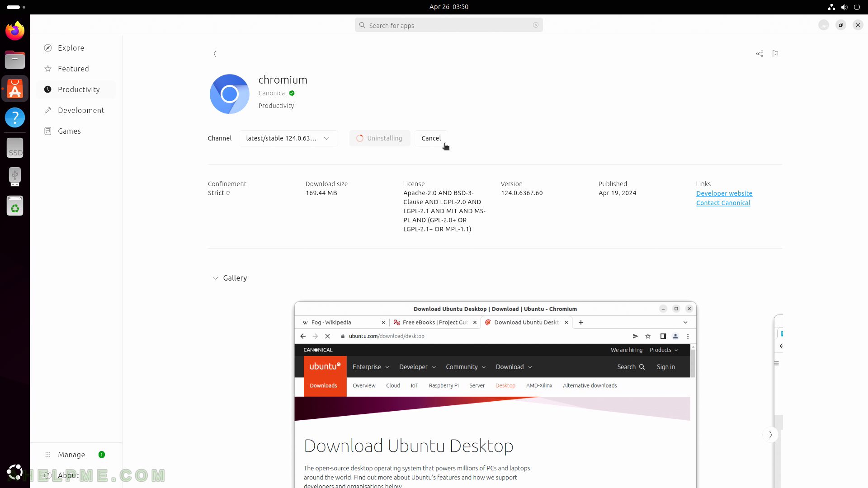The image size is (868, 488).
Task: Open the USB drive dock icon
Action: [15, 177]
